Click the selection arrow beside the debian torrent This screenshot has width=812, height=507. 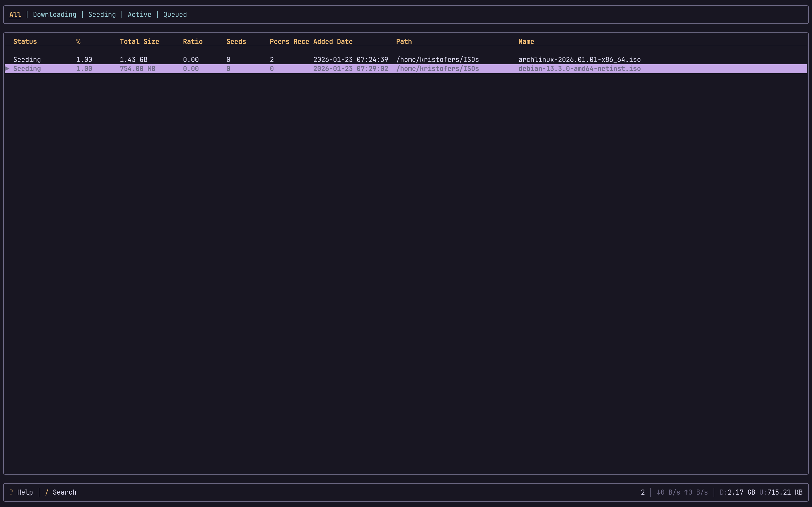pos(7,68)
